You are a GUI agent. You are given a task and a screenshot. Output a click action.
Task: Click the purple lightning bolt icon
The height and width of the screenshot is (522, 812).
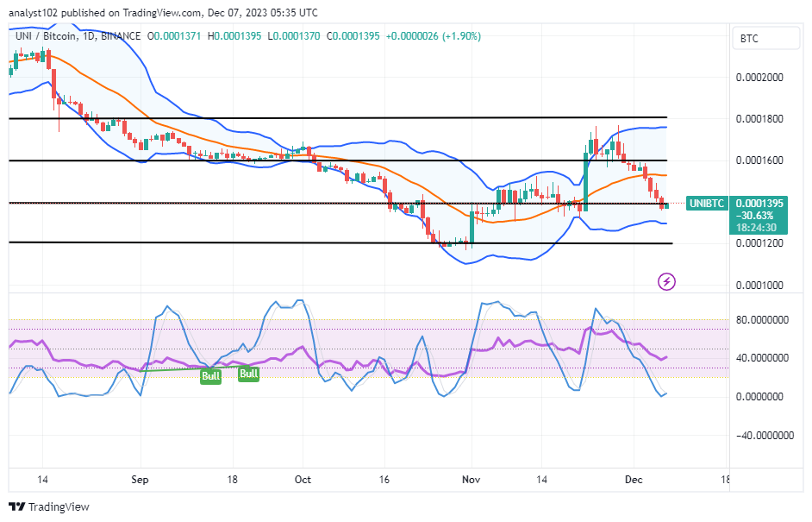tap(666, 281)
